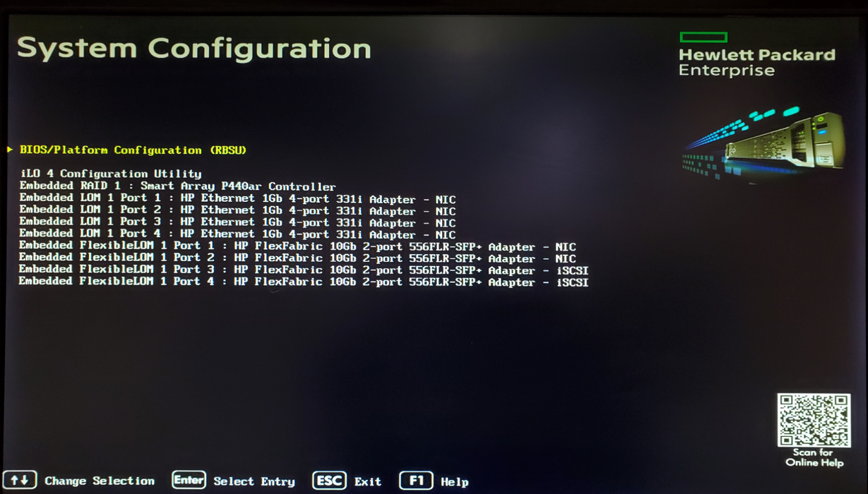Click the F1 key icon

click(x=416, y=481)
